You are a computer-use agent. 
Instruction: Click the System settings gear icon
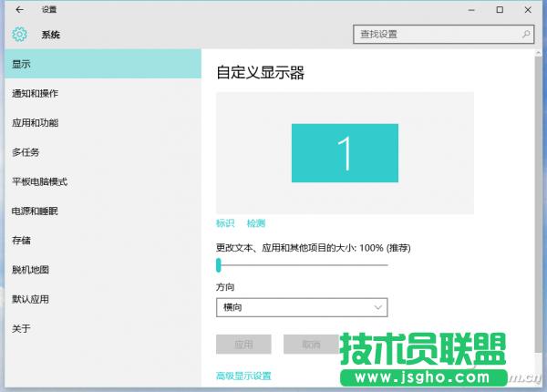pyautogui.click(x=20, y=35)
